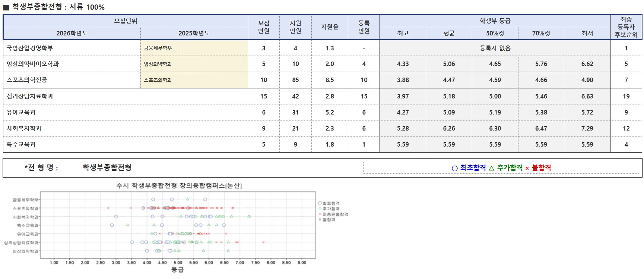Click the 최종 등록자 후보순위 header
The height and width of the screenshot is (279, 644).
click(x=626, y=27)
